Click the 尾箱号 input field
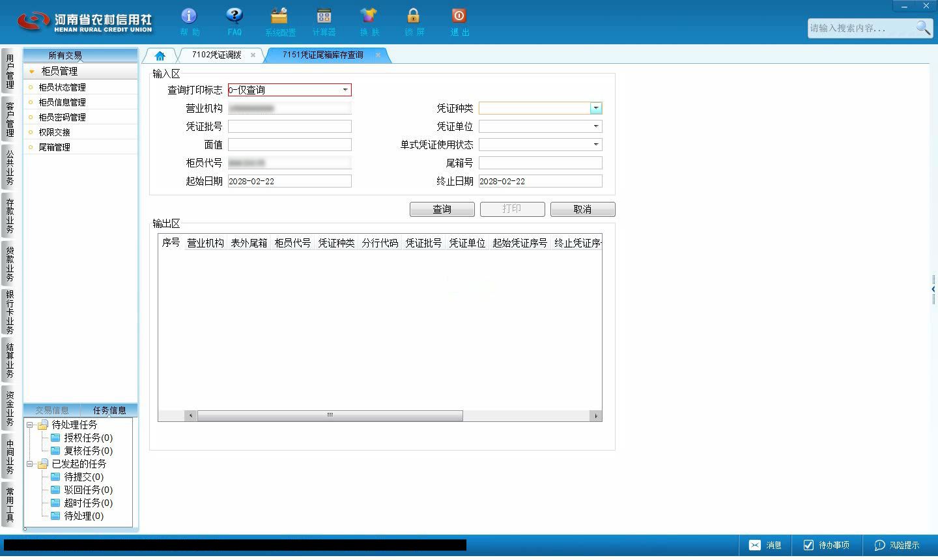 [541, 163]
